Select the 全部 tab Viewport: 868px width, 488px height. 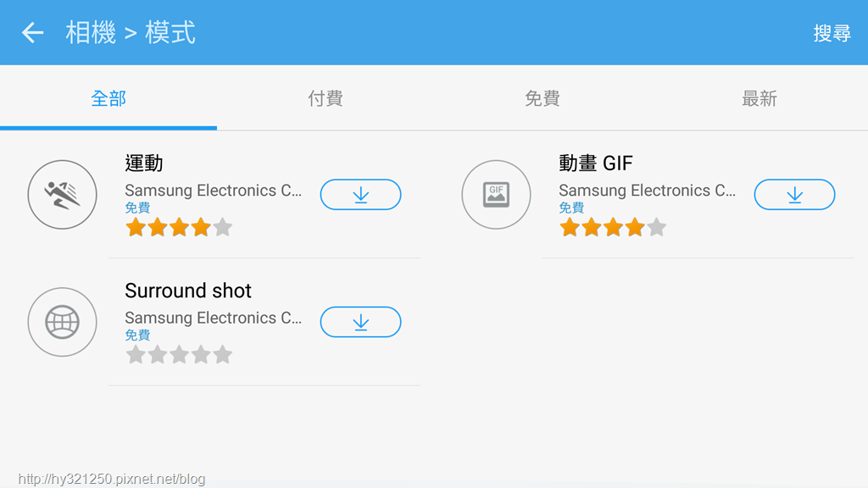tap(108, 98)
